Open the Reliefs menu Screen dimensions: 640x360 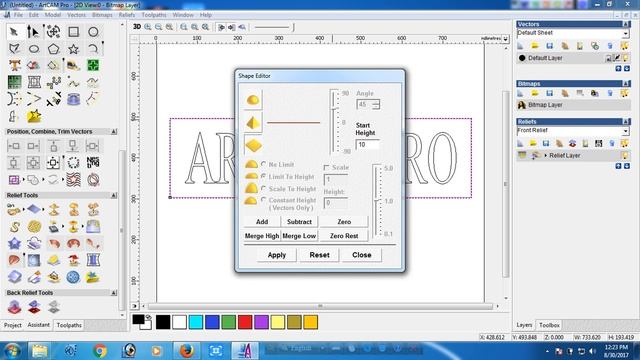tap(127, 15)
